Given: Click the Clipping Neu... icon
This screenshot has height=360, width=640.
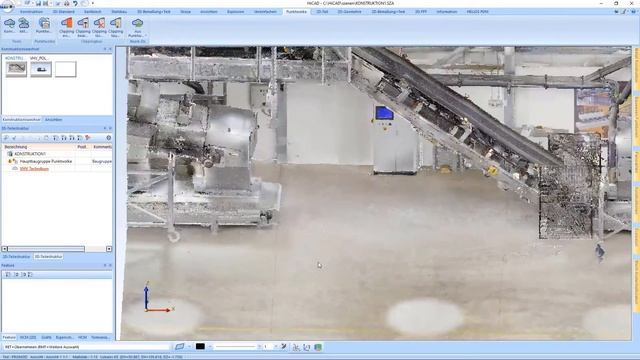Looking at the screenshot, I should click(x=116, y=23).
